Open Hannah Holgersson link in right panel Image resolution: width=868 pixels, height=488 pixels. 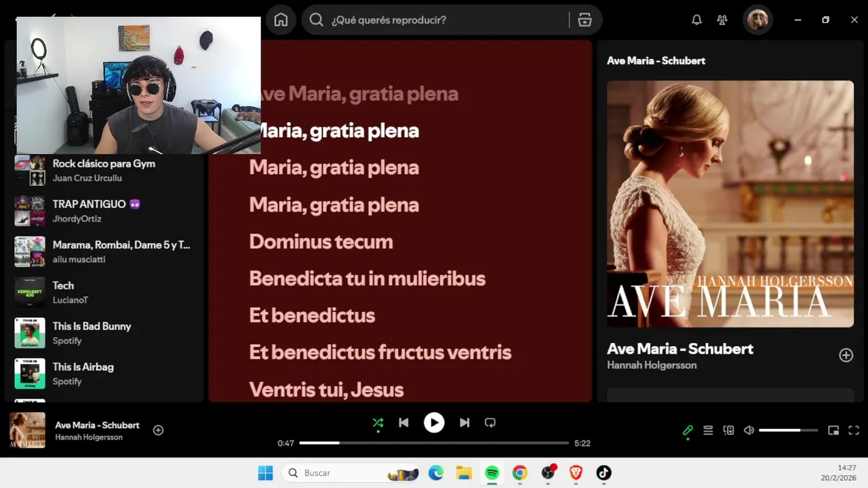point(652,365)
